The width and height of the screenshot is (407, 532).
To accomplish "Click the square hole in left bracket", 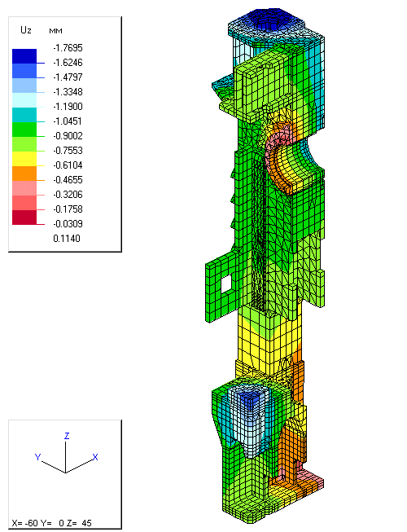I will (225, 284).
